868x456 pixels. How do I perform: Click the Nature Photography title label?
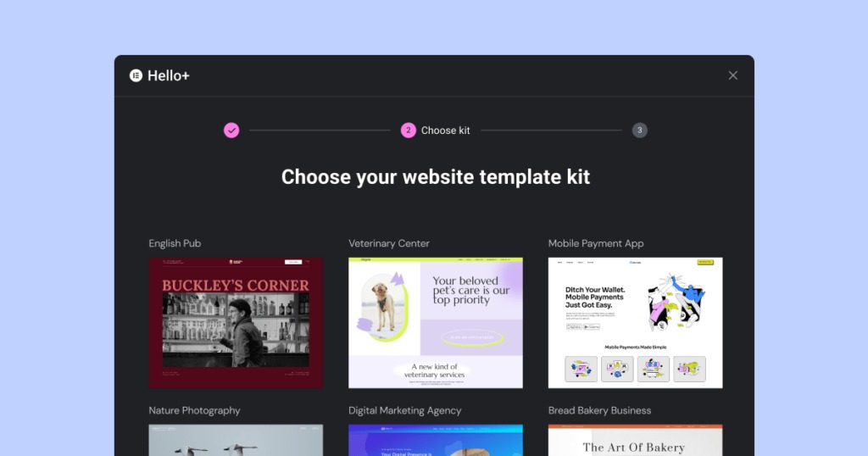[194, 410]
